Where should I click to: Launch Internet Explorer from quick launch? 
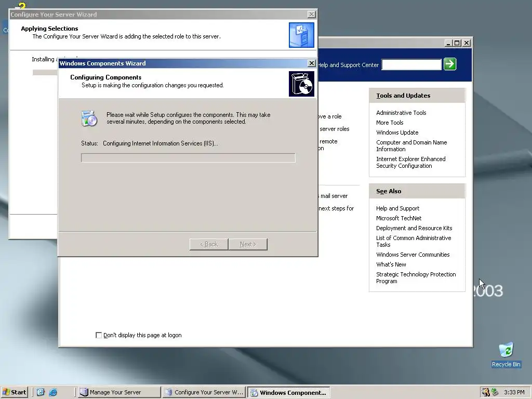coord(53,392)
